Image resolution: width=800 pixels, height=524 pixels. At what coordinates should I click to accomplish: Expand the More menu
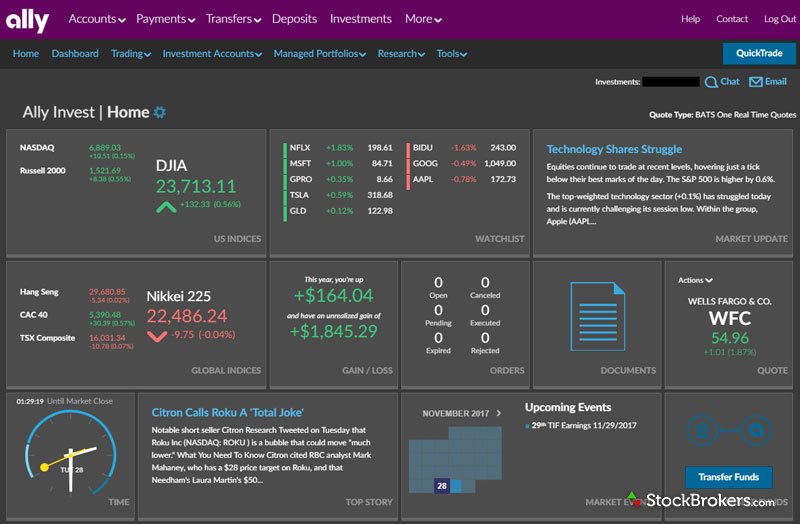[x=423, y=19]
